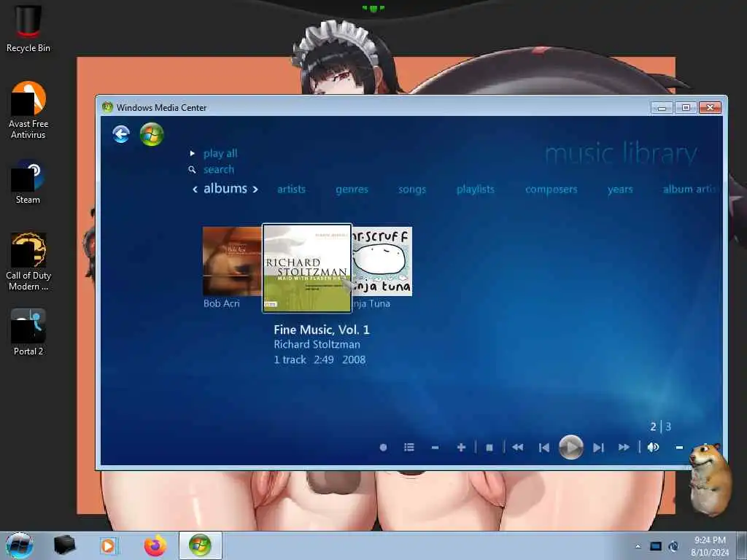
Task: Click the 2|3 position counter
Action: pyautogui.click(x=661, y=426)
